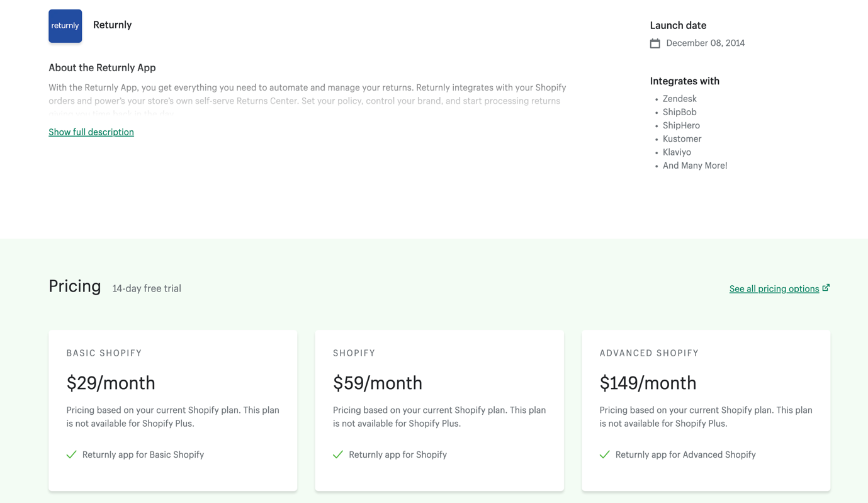This screenshot has height=503, width=868.
Task: Click Zendesk in the integrations list
Action: pos(680,99)
